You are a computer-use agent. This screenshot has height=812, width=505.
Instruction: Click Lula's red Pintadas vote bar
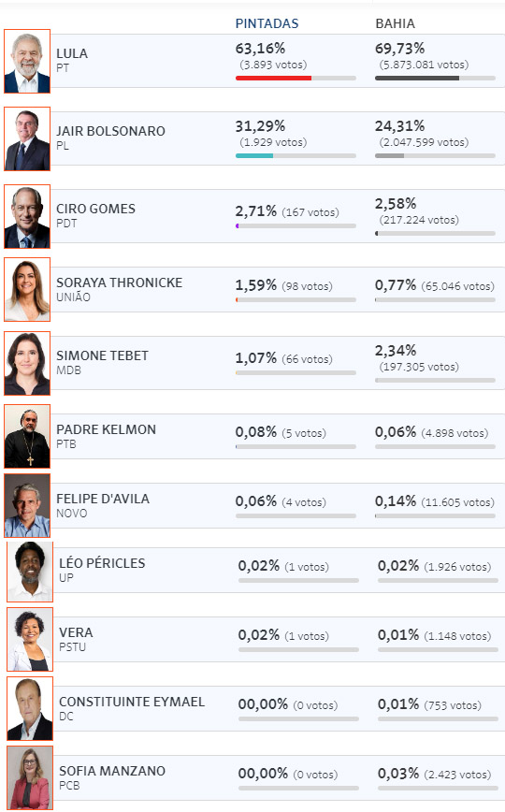(x=273, y=79)
